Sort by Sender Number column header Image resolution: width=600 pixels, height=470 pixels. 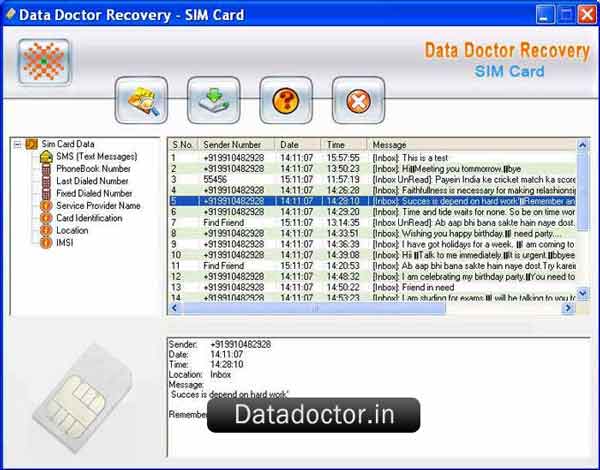(x=236, y=145)
